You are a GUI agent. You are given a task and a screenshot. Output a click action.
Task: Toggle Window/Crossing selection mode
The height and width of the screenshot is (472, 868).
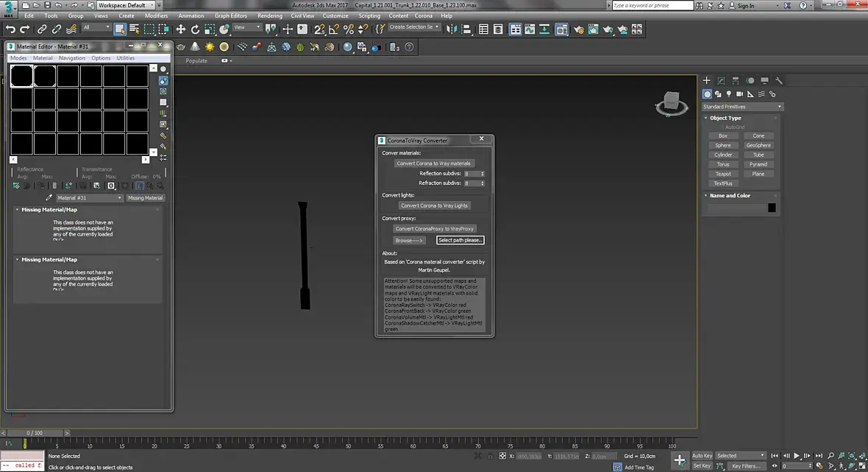pos(163,29)
